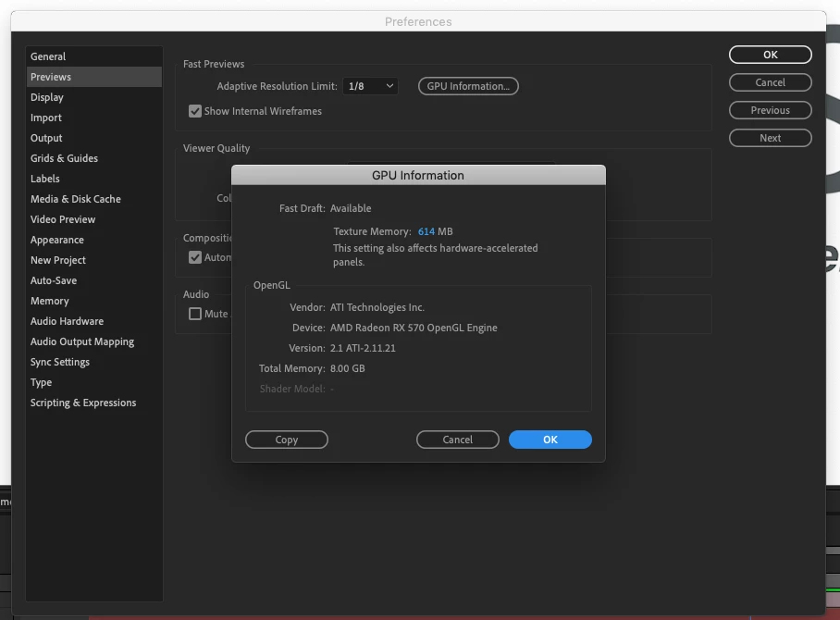Image resolution: width=840 pixels, height=620 pixels.
Task: Confirm GPU Information dialog with OK
Action: (550, 440)
